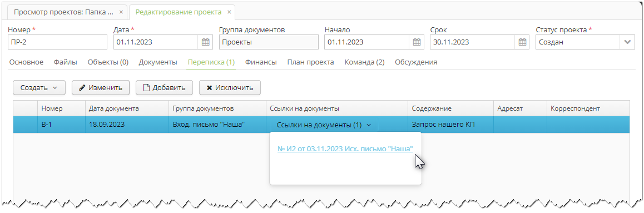Screen dimensions: 644x213
Task: Focus the Номер input field with ПР-2
Action: [57, 42]
